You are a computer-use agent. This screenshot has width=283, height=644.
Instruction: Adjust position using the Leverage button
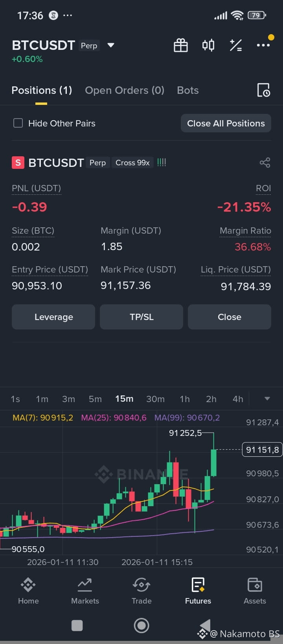click(x=53, y=317)
